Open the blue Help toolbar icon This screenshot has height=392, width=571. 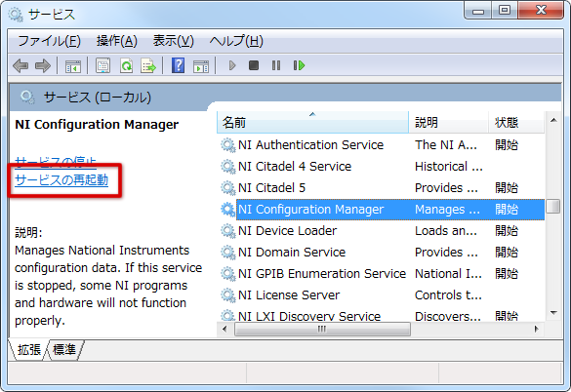pyautogui.click(x=178, y=65)
